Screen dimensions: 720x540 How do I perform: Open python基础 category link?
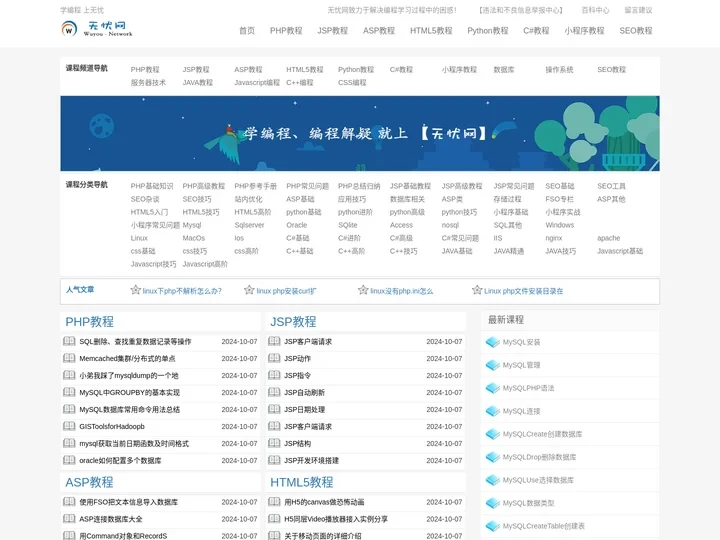(x=304, y=212)
